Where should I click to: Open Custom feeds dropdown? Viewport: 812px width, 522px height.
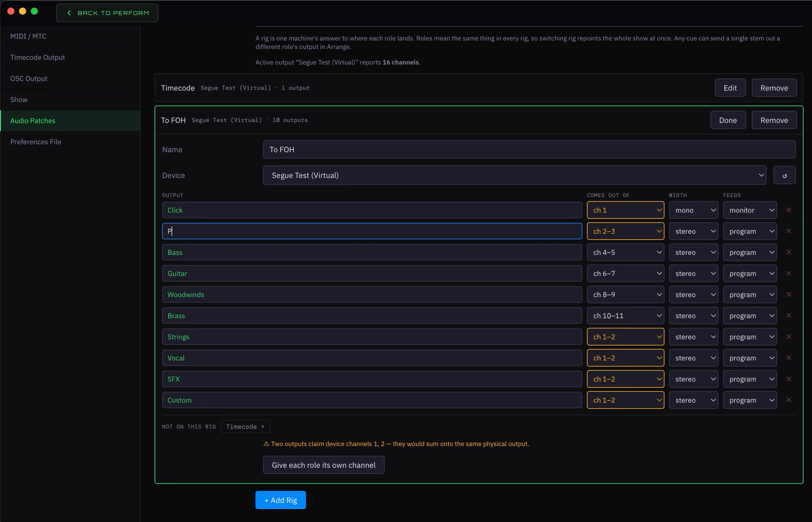tap(750, 400)
